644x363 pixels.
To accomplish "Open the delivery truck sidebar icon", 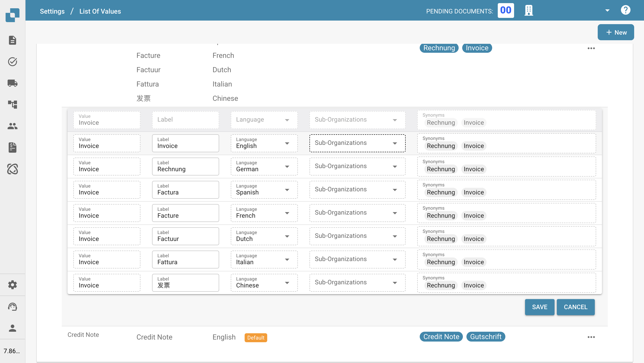I will tap(12, 83).
